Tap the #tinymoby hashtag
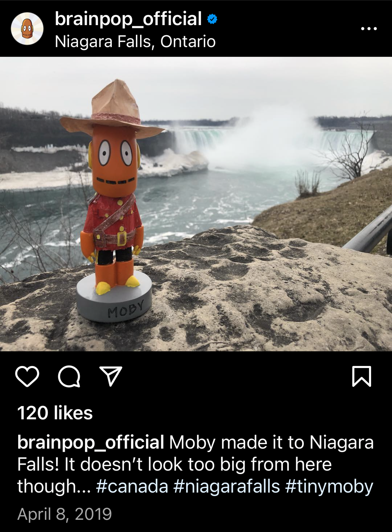The image size is (392, 532). [x=329, y=486]
